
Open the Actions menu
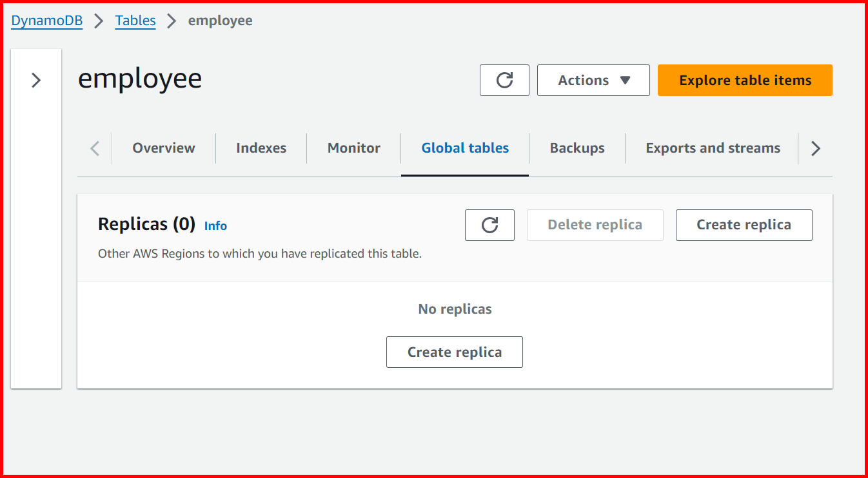tap(593, 80)
